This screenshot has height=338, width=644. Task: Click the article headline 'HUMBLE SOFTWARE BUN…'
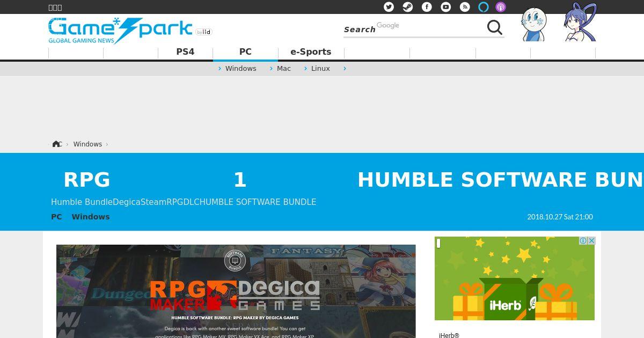coord(500,180)
